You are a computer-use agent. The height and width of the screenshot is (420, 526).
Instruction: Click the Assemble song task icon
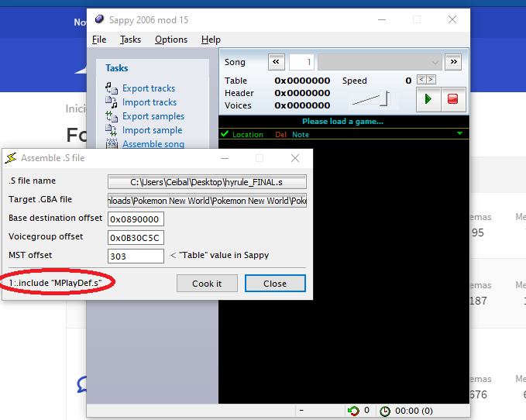click(112, 143)
